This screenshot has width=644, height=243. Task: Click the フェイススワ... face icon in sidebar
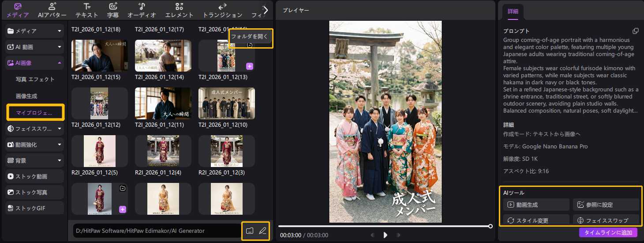[x=11, y=129]
